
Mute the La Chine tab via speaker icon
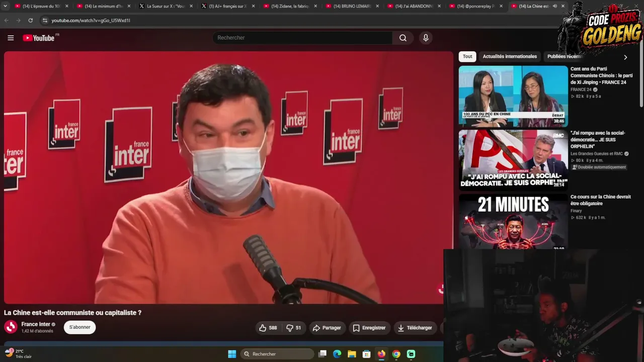(x=554, y=6)
